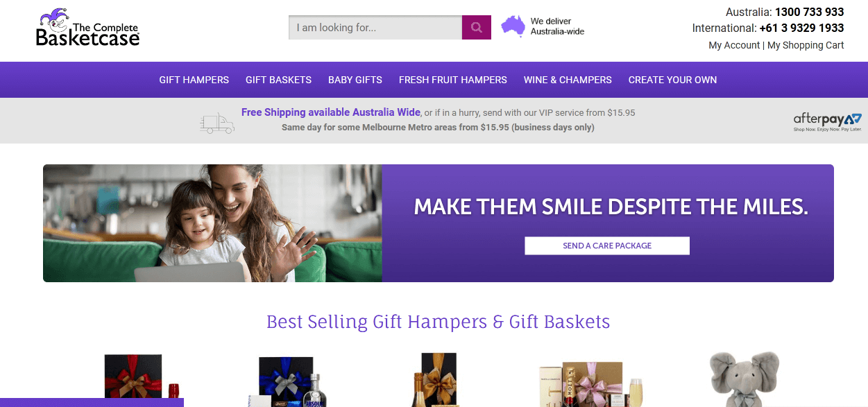Follow Free Shipping available Australia Wide link
The width and height of the screenshot is (868, 407).
click(x=331, y=112)
